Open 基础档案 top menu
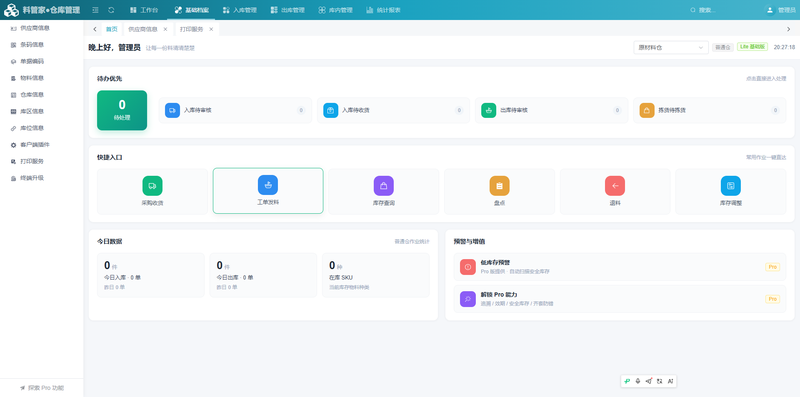Screen dimensions: 800x397 tap(191, 10)
